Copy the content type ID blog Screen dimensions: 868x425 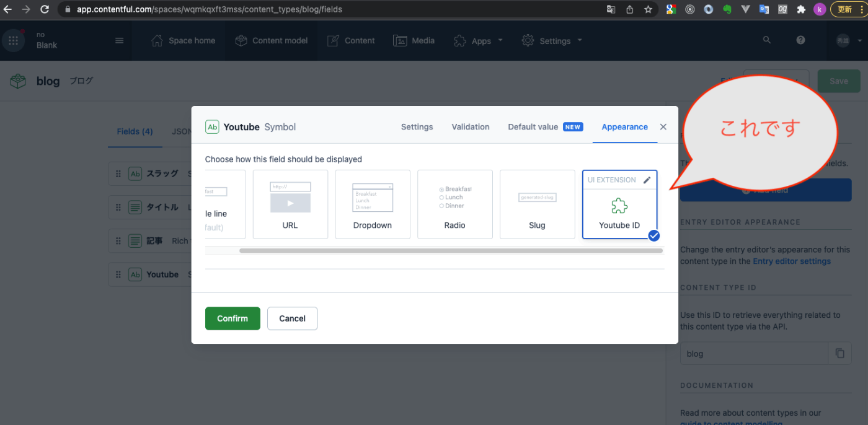coord(839,353)
